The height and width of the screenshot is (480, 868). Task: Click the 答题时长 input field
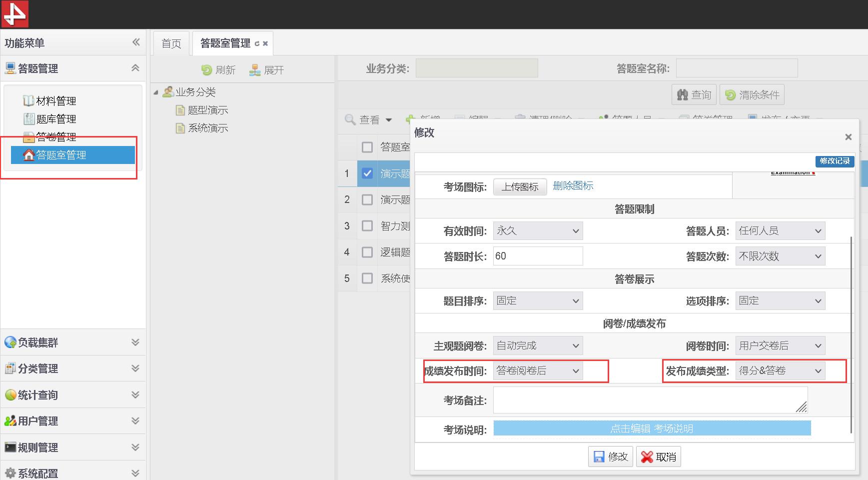(538, 256)
